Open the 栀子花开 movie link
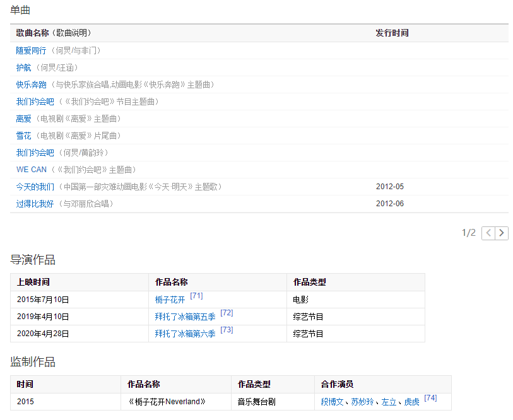 pos(170,300)
